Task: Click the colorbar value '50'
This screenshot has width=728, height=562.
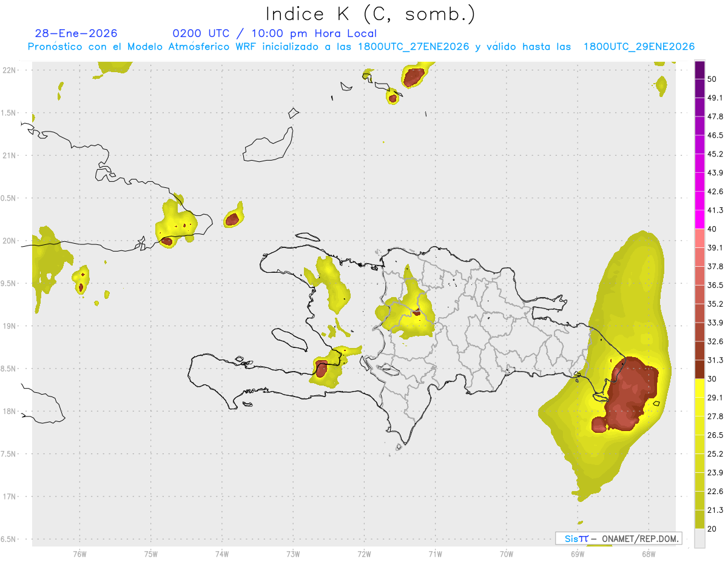Action: [x=712, y=79]
